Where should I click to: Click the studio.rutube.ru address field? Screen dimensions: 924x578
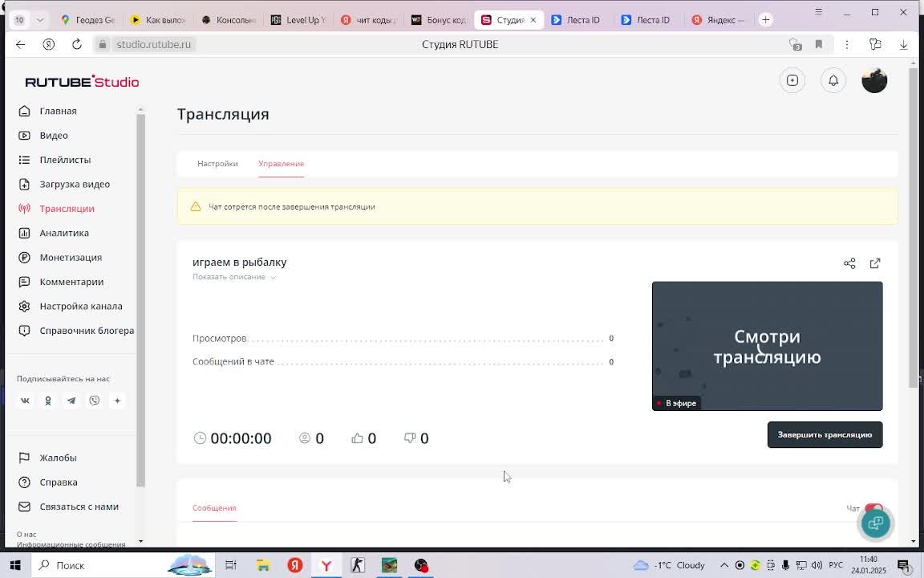point(153,44)
